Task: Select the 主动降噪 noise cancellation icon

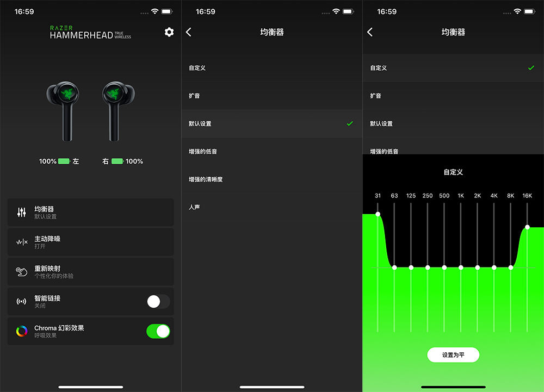Action: point(23,242)
